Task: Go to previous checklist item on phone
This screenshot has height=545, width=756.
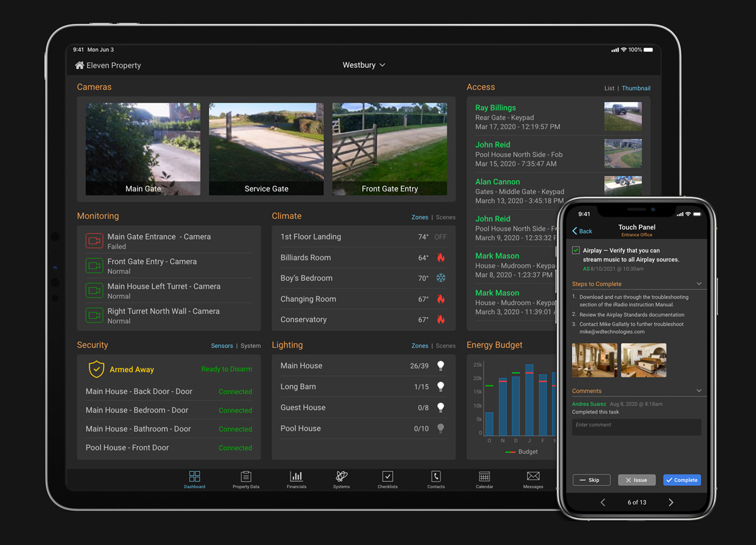Action: coord(603,502)
